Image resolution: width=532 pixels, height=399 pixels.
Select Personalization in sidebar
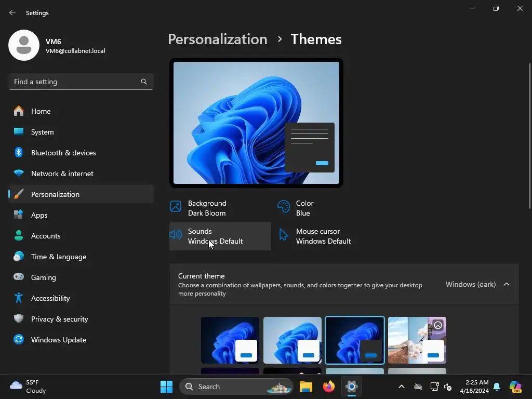pyautogui.click(x=81, y=194)
